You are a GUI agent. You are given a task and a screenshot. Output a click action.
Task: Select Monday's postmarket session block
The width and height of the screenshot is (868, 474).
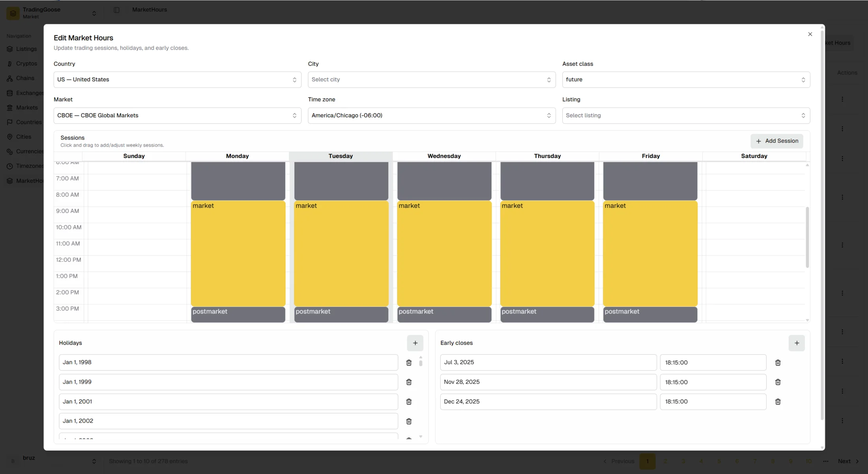[x=238, y=315]
